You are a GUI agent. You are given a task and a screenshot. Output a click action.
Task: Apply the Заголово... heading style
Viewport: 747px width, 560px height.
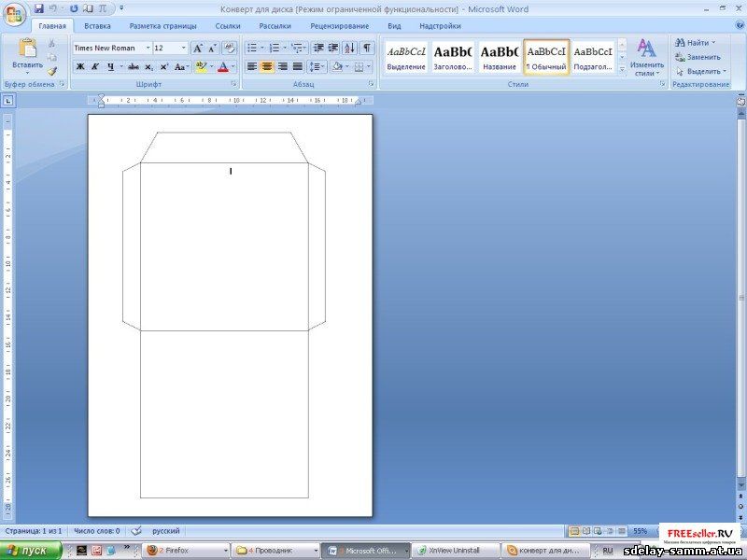click(453, 57)
